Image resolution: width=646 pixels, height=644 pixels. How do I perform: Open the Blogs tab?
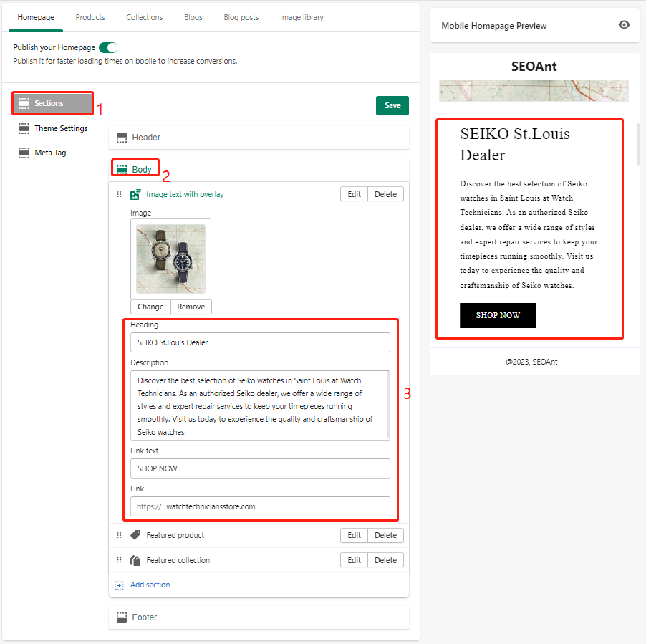193,17
